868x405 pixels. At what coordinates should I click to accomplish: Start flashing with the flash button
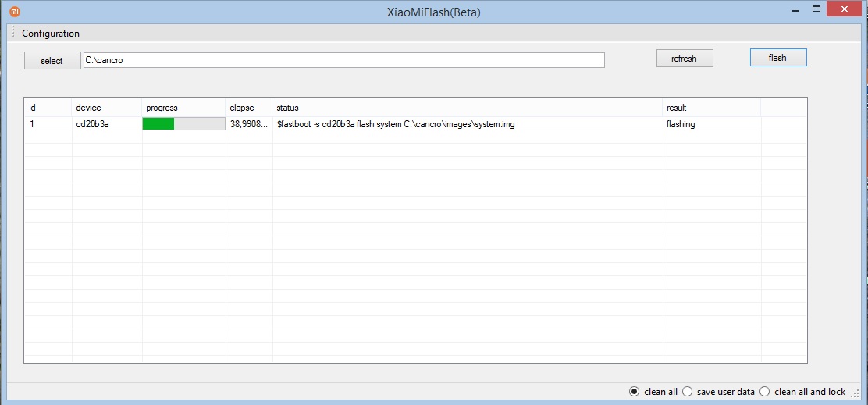click(x=777, y=58)
